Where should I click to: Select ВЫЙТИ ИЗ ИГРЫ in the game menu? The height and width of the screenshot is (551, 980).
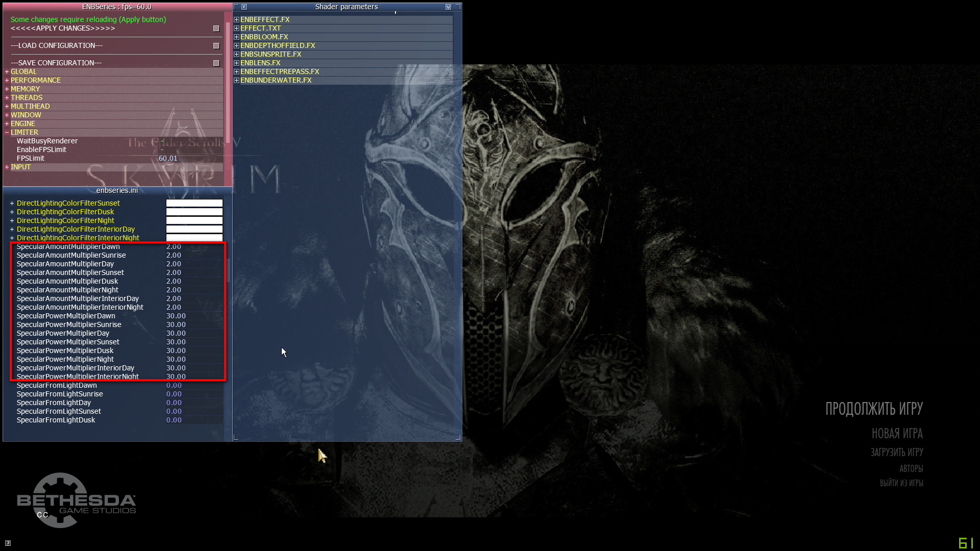(901, 483)
